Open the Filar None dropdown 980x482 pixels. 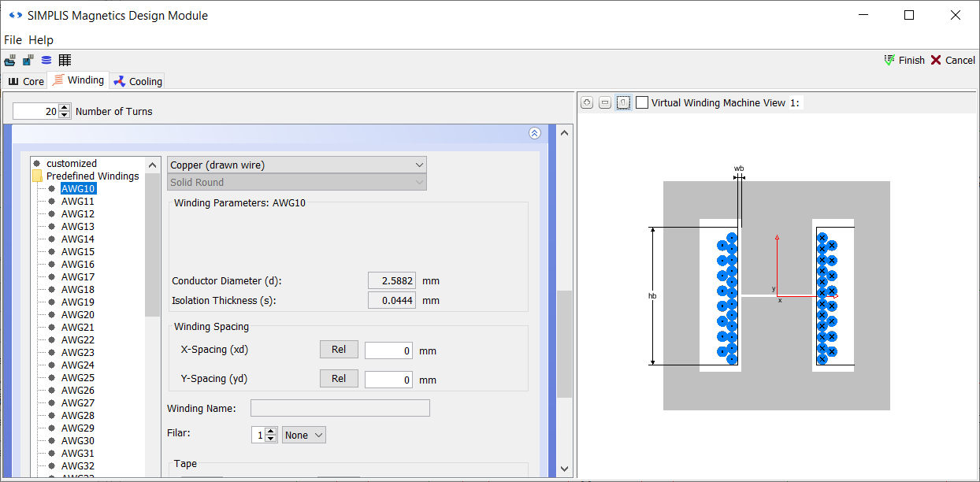click(303, 435)
